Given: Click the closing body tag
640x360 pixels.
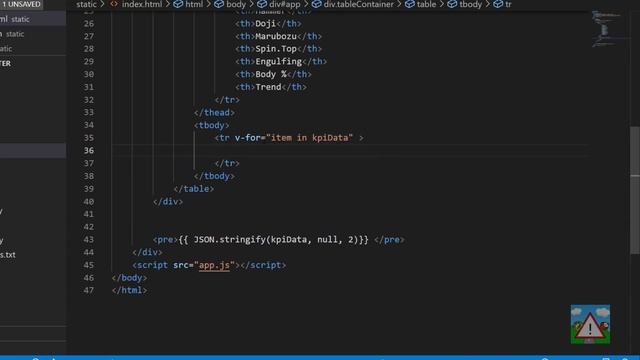Looking at the screenshot, I should (129, 278).
